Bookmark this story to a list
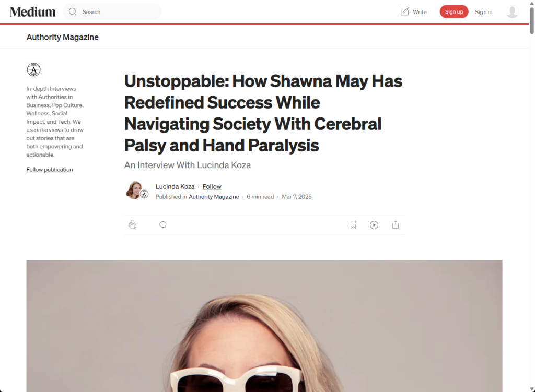The width and height of the screenshot is (535, 392). (x=354, y=224)
